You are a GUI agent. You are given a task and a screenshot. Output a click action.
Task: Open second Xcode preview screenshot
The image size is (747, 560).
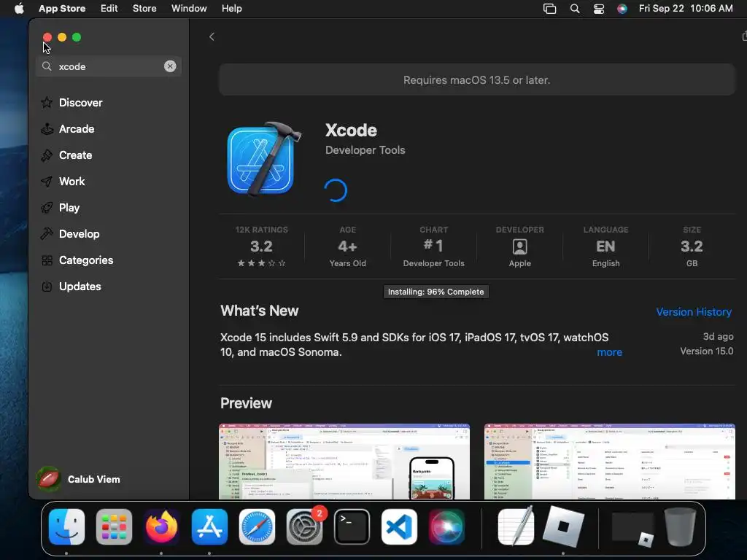click(610, 462)
